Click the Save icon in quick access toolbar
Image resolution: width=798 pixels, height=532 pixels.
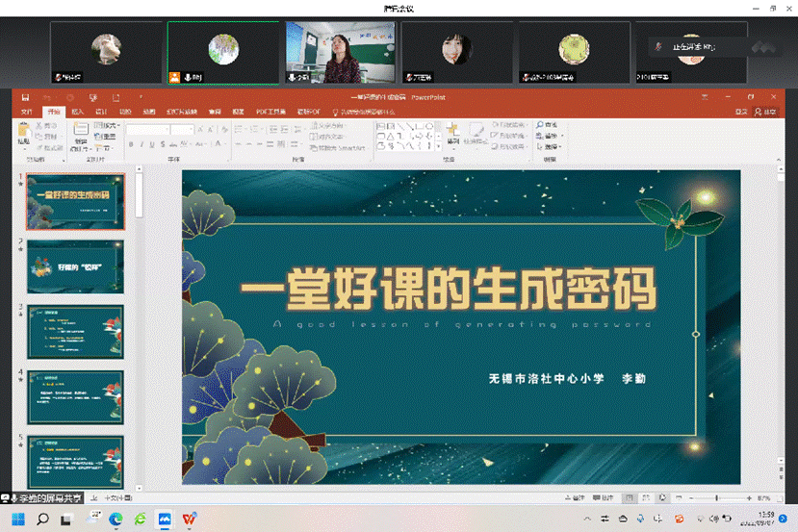(x=25, y=97)
